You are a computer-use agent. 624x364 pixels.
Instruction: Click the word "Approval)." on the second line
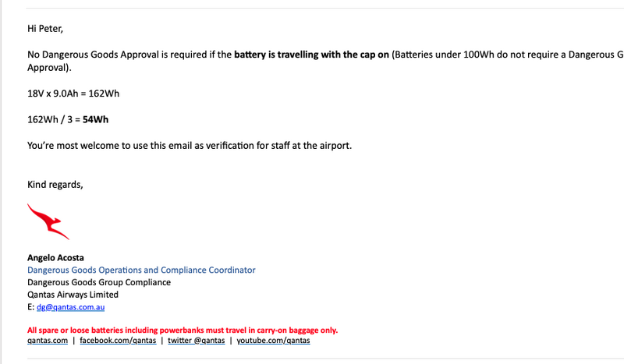tap(49, 68)
